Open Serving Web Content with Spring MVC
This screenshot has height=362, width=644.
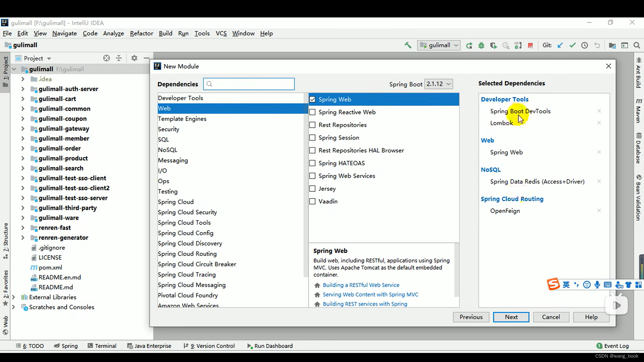[x=370, y=294]
